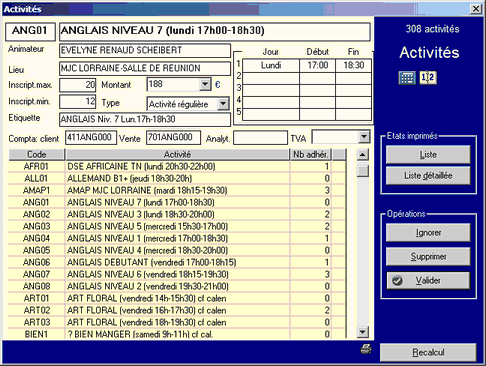Open the Montant dropdown arrow
This screenshot has width=486, height=366.
pyautogui.click(x=205, y=84)
